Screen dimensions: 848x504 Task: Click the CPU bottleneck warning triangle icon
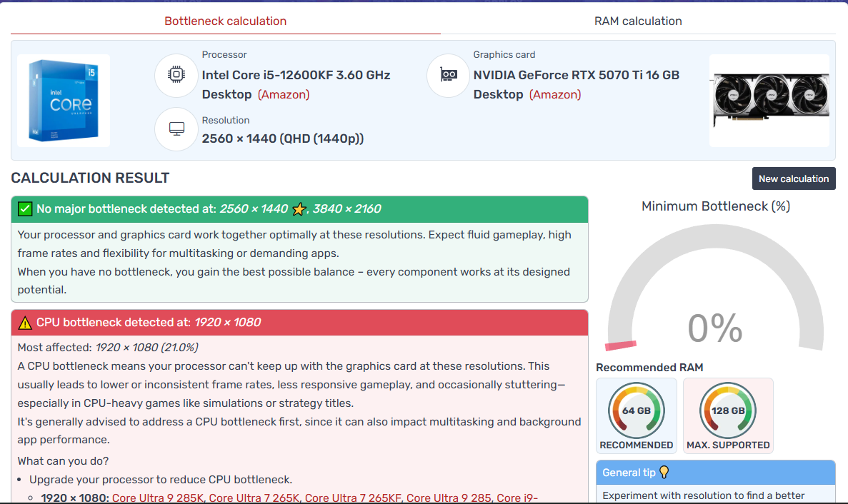[25, 323]
